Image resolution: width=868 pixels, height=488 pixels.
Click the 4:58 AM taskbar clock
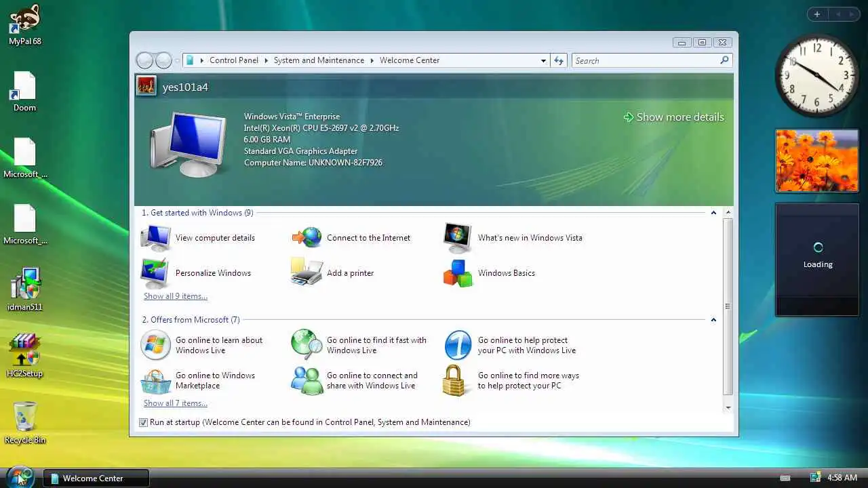coord(842,478)
